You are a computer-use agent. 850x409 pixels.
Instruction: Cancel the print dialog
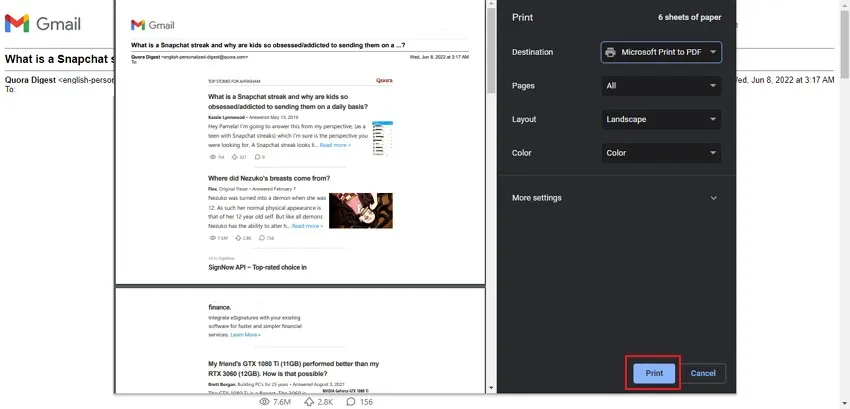pyautogui.click(x=702, y=373)
